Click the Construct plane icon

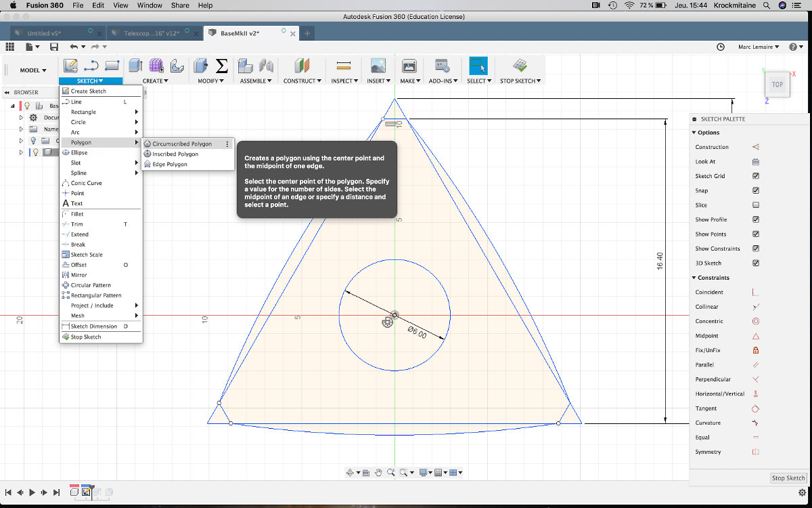tap(302, 66)
